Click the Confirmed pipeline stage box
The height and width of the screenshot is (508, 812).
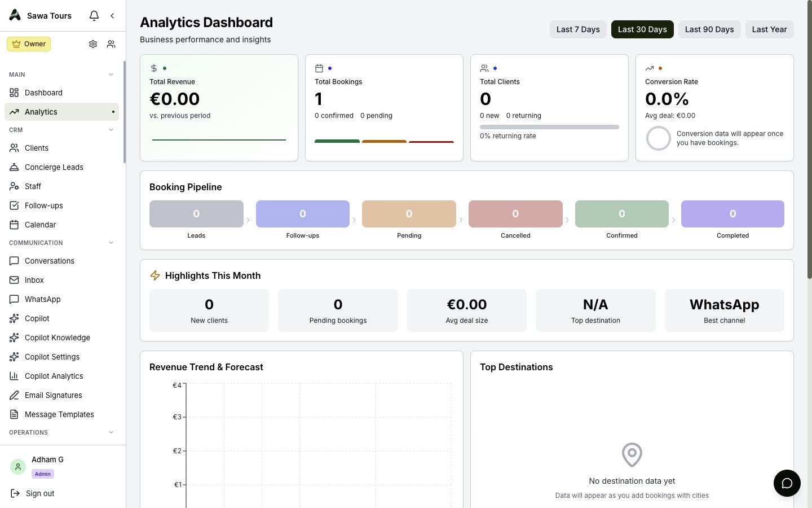pyautogui.click(x=622, y=214)
